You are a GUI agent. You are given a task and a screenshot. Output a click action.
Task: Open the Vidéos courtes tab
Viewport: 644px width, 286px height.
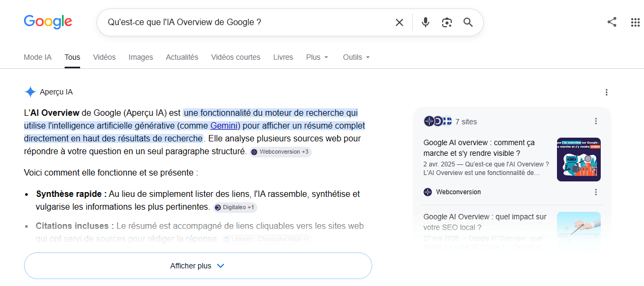235,57
